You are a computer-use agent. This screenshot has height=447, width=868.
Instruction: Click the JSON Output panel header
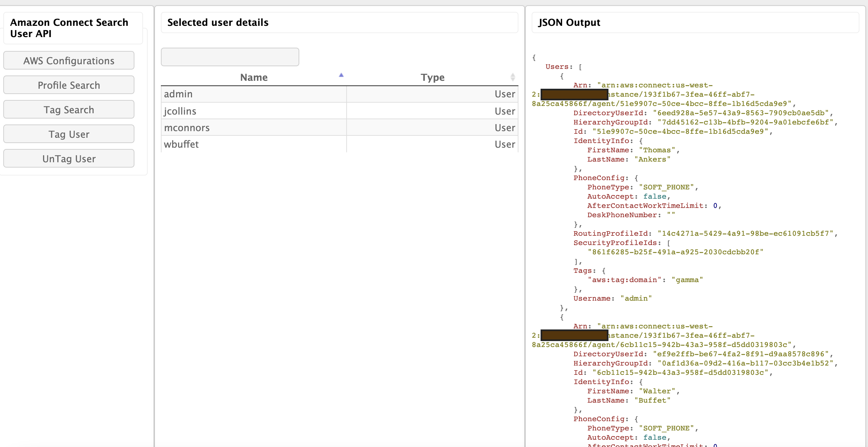tap(569, 23)
